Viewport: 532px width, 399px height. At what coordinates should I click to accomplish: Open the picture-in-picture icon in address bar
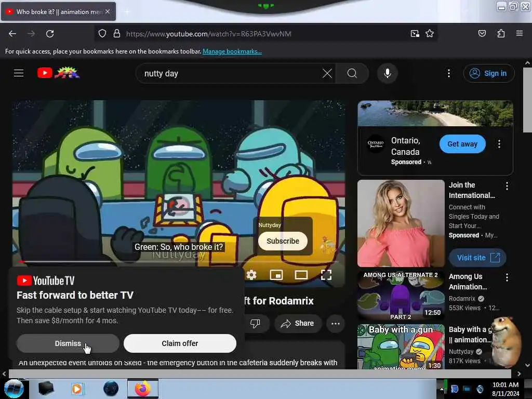415,34
